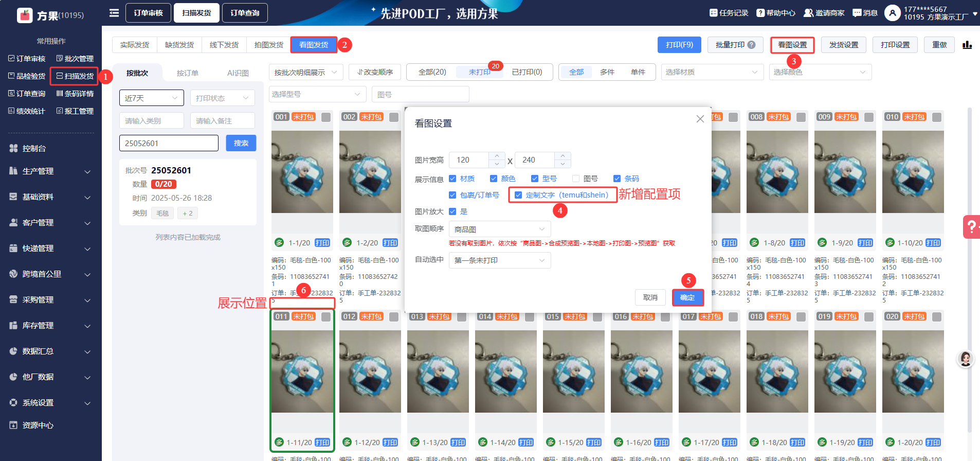Open the 选择材质 dropdown
Screen dimensions: 980x461
pos(712,72)
